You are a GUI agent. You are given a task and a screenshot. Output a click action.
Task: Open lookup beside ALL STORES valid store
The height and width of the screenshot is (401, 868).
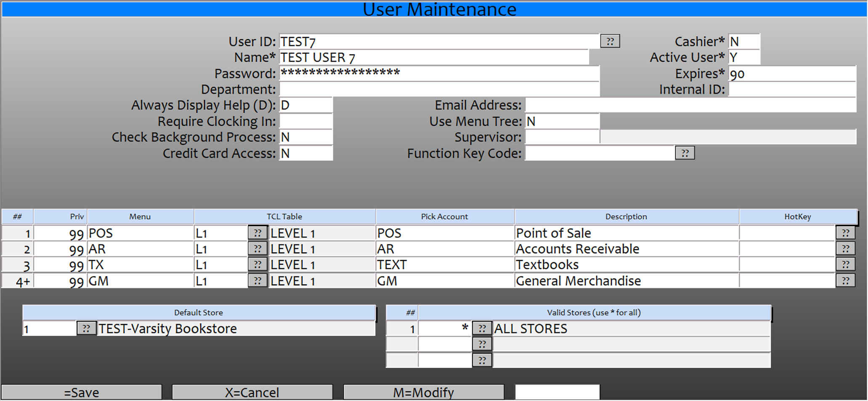482,328
